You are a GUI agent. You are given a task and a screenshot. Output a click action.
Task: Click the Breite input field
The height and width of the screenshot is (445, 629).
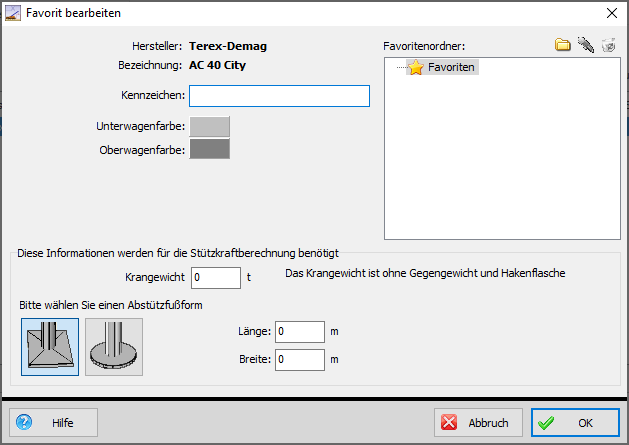(x=300, y=359)
